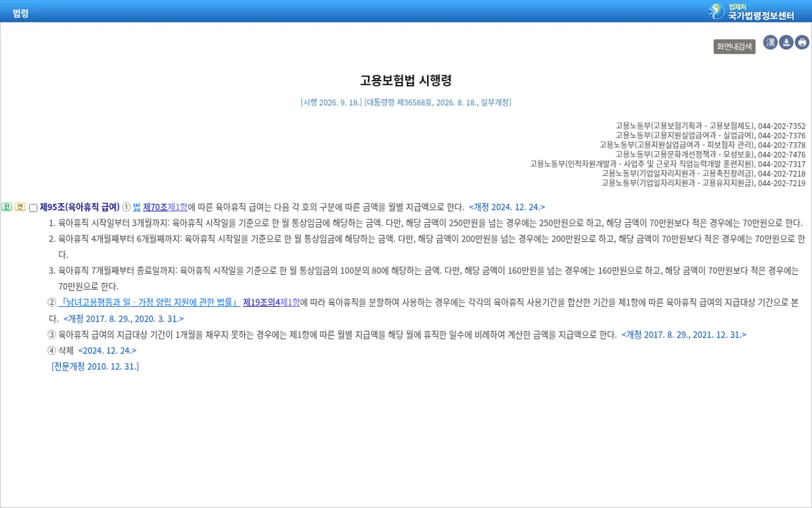Click the contact line ending 044-202-7219
The image size is (812, 508).
704,183
